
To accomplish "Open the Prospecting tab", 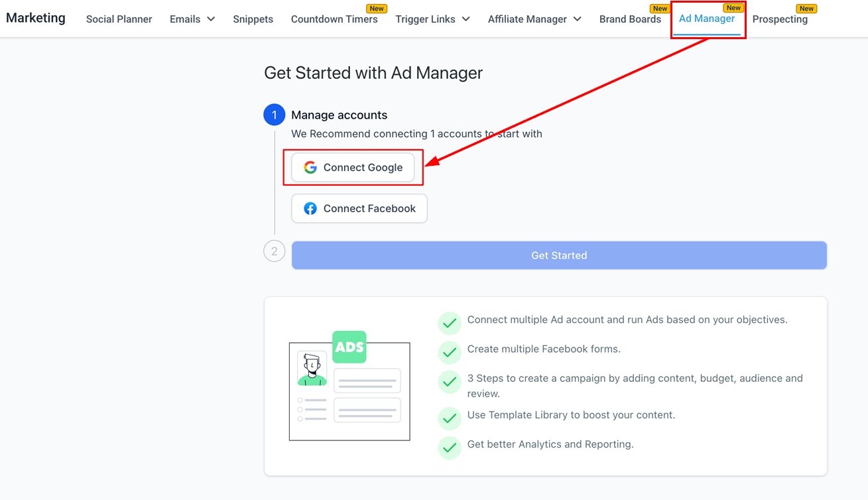I will pyautogui.click(x=780, y=19).
